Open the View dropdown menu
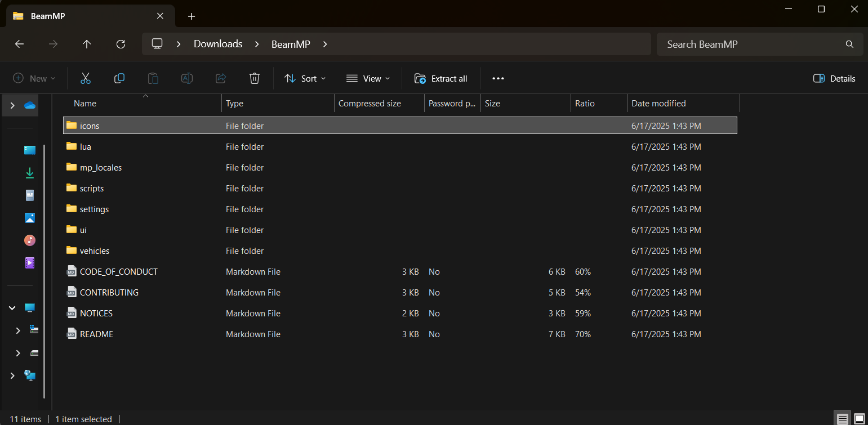Viewport: 868px width, 425px height. click(368, 78)
